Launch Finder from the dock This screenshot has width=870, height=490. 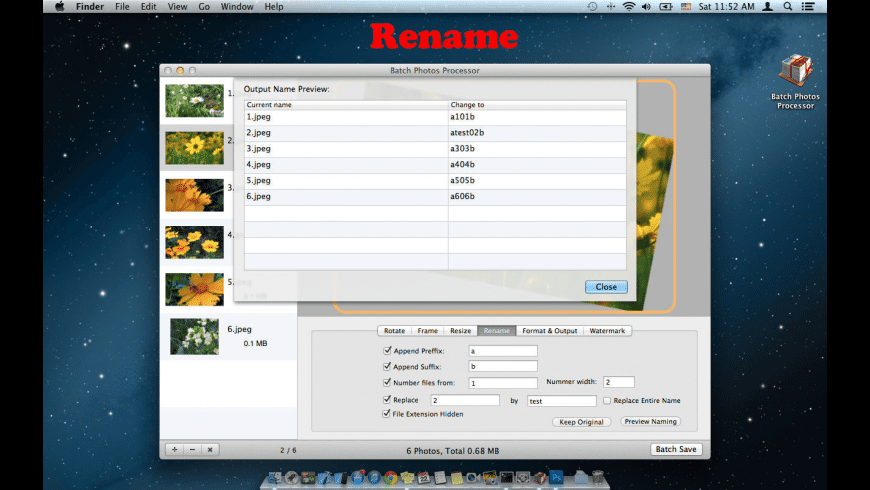(x=275, y=478)
